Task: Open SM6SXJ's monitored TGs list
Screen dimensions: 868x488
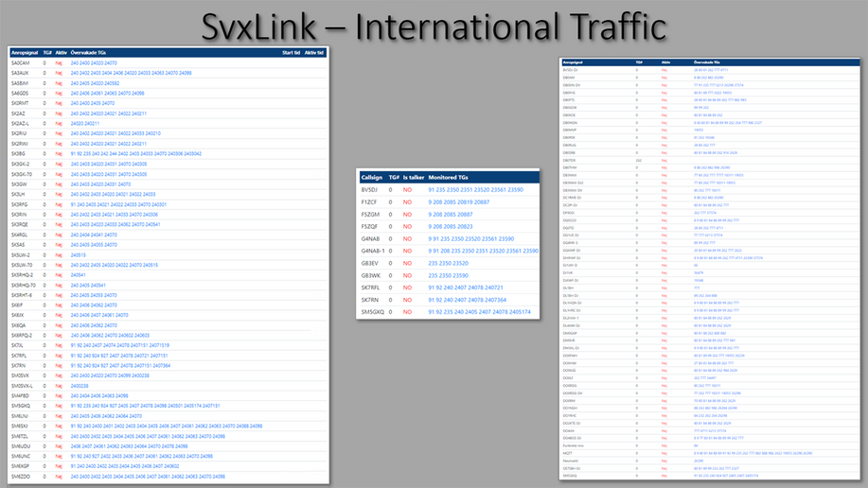Action: (166, 426)
